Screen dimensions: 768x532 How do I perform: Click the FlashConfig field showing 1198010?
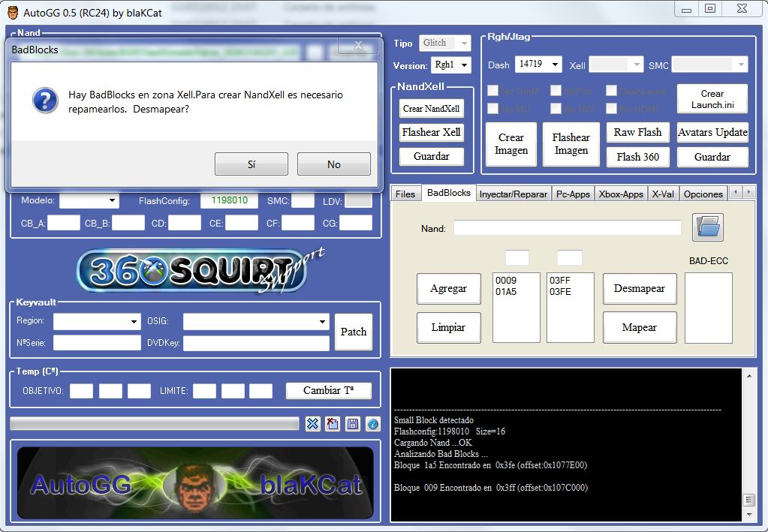229,200
